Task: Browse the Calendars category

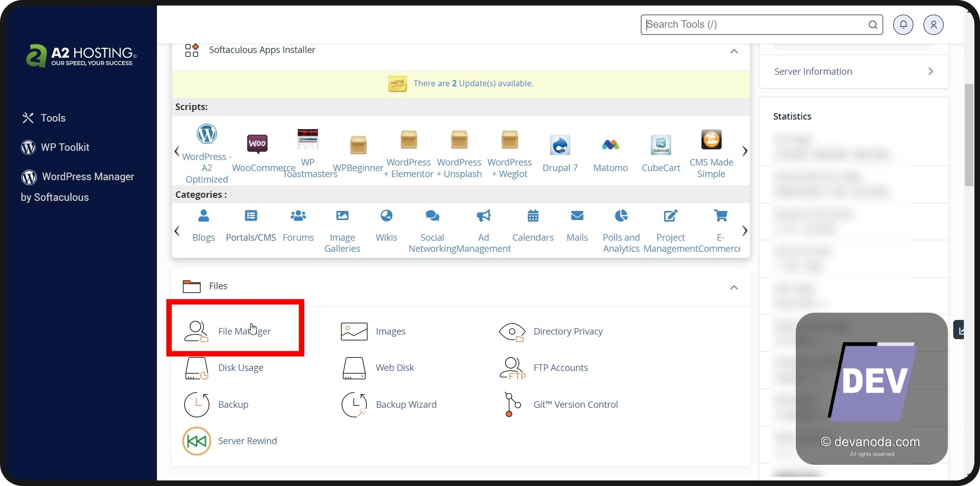Action: coord(533,216)
